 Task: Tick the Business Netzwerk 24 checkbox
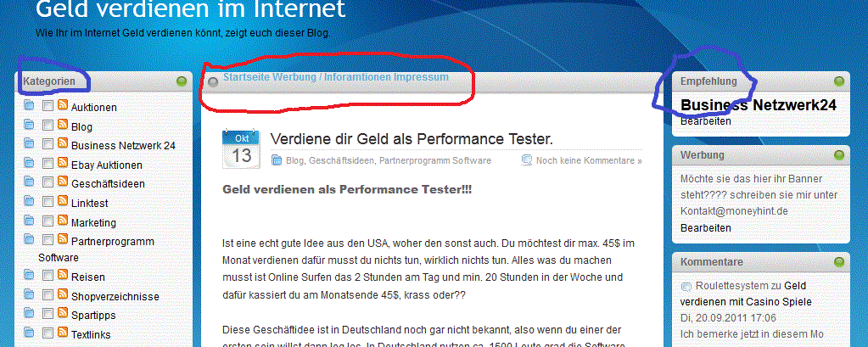(x=48, y=144)
